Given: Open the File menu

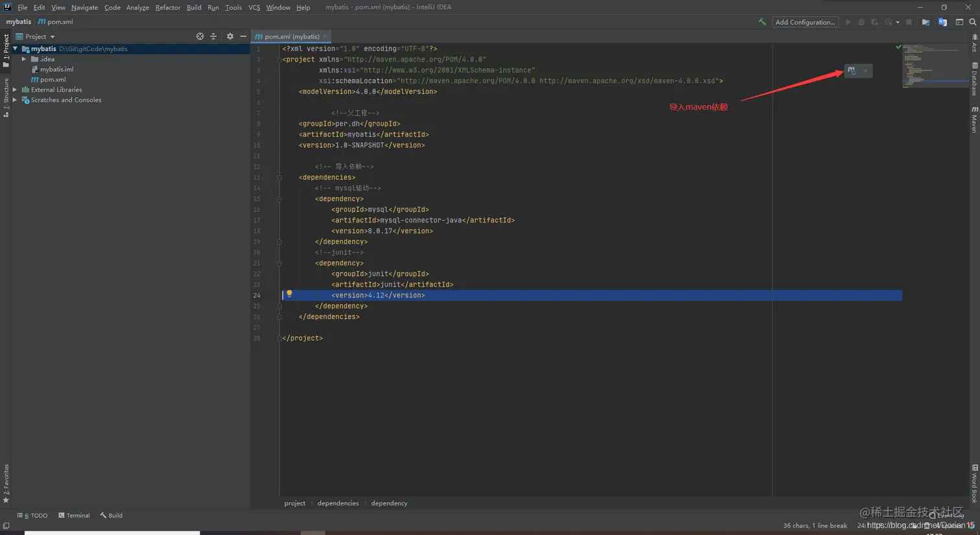Looking at the screenshot, I should 23,7.
